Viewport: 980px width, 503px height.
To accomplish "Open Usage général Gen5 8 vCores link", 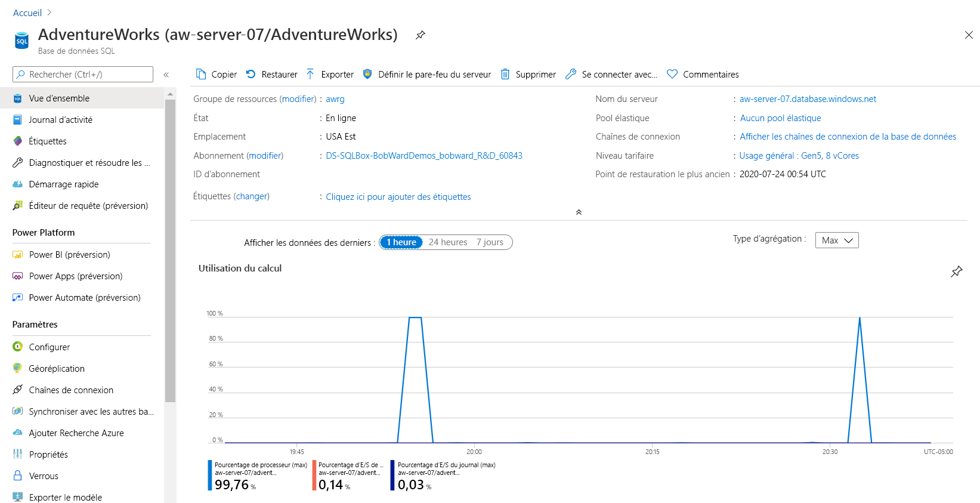I will click(x=799, y=156).
